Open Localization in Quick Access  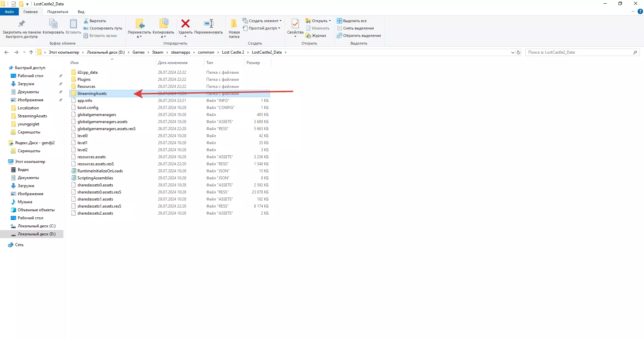28,108
